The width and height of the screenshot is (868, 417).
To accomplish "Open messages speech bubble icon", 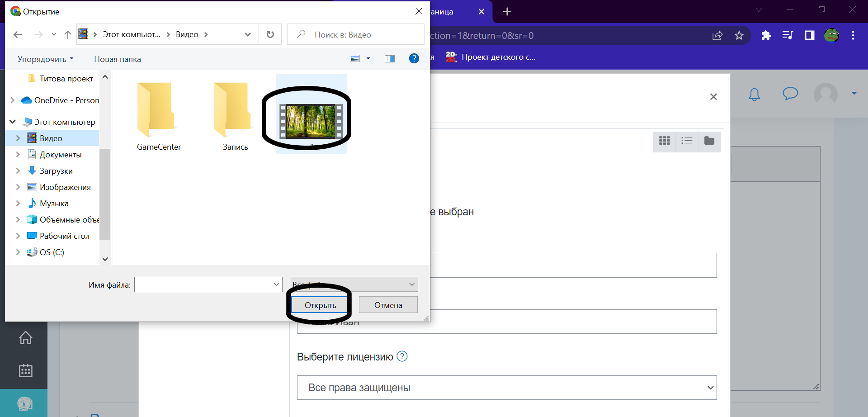I will pyautogui.click(x=790, y=94).
